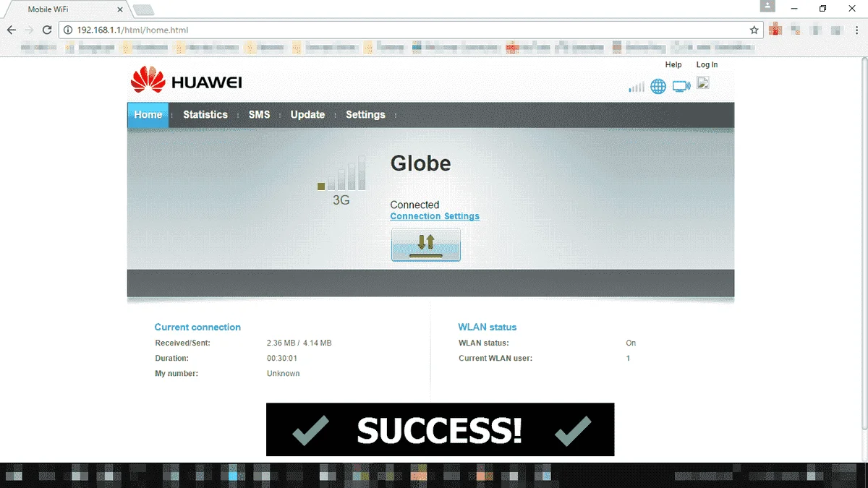Click the site info icon in address bar

(68, 30)
